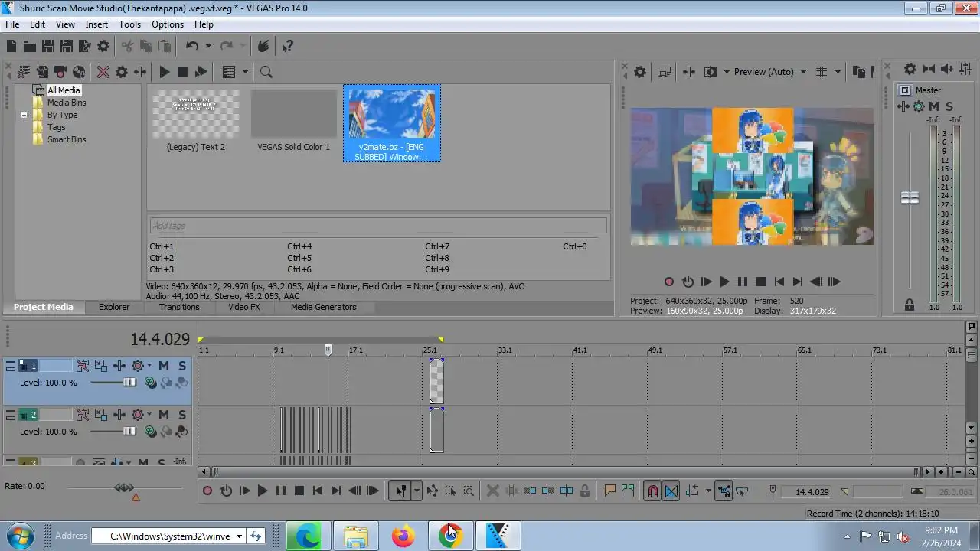Open Undo history dropdown arrow
Viewport: 980px width, 551px height.
[x=207, y=46]
